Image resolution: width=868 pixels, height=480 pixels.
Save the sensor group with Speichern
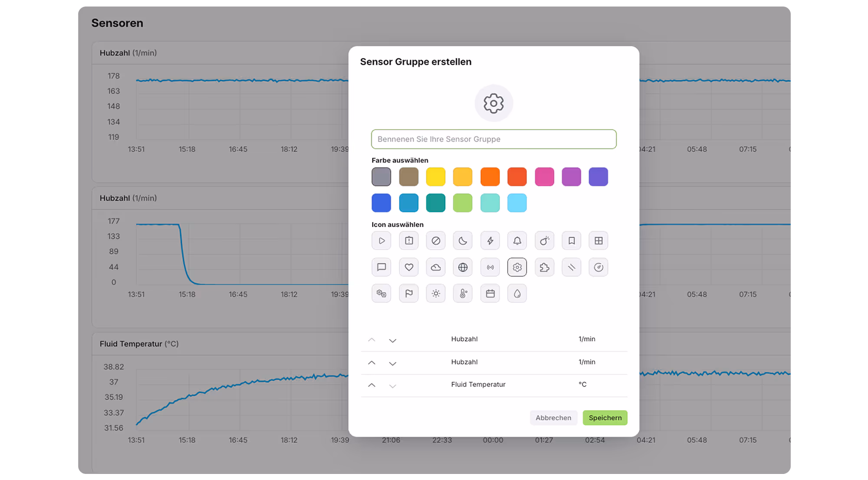coord(605,418)
